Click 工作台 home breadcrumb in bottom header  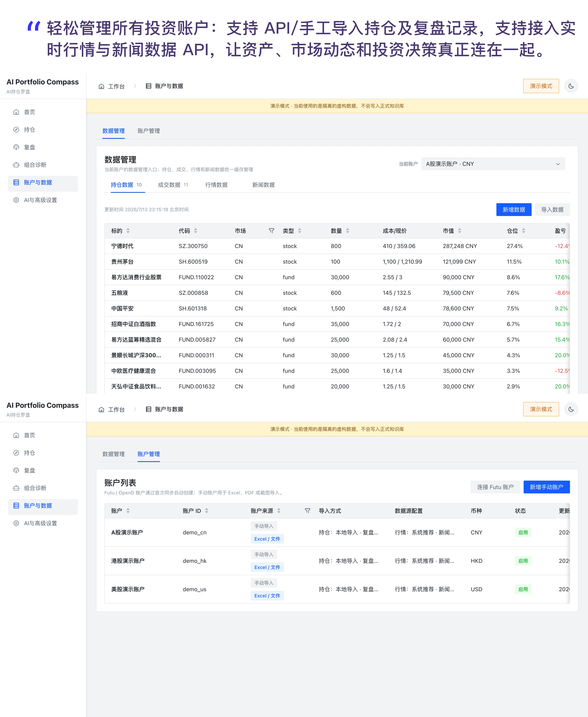click(112, 409)
